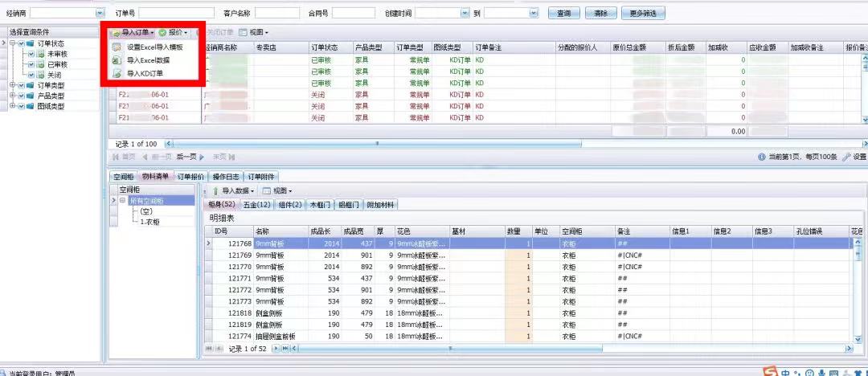Click the 订单状态 folder icon
The height and width of the screenshot is (376, 868).
[x=30, y=43]
